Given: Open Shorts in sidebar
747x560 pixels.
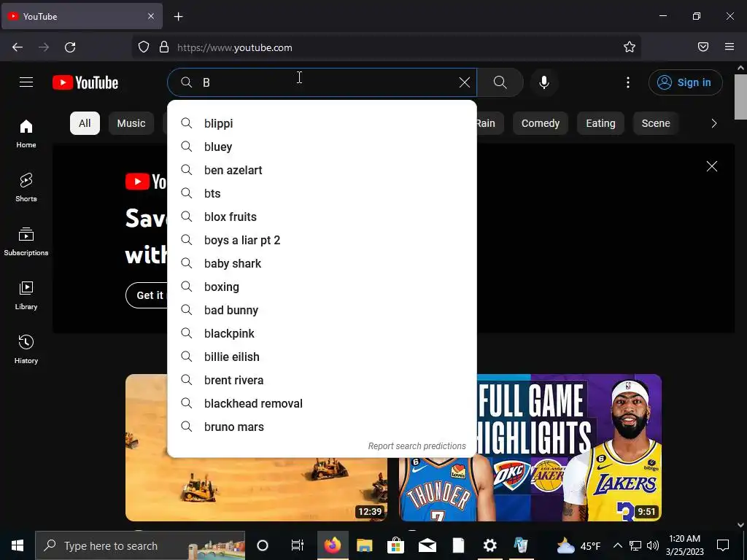Looking at the screenshot, I should point(26,187).
